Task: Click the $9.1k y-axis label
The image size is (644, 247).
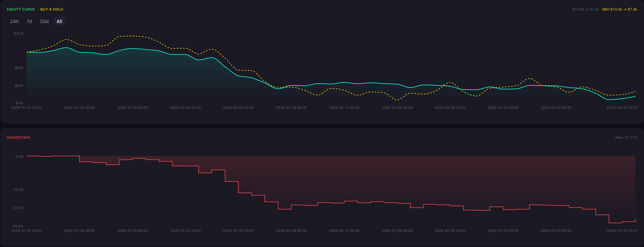Action: point(19,68)
